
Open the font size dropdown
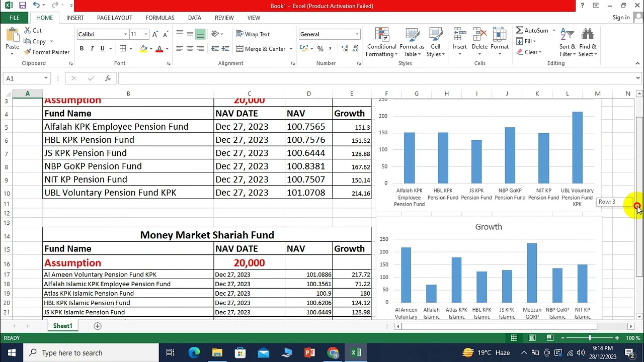pos(146,34)
